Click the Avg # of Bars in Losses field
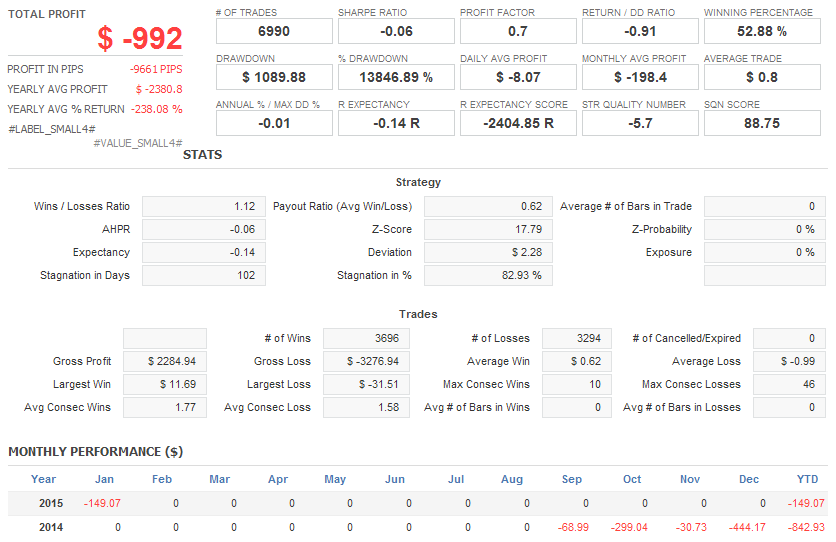Viewport: 836px width, 542px height. tap(789, 407)
